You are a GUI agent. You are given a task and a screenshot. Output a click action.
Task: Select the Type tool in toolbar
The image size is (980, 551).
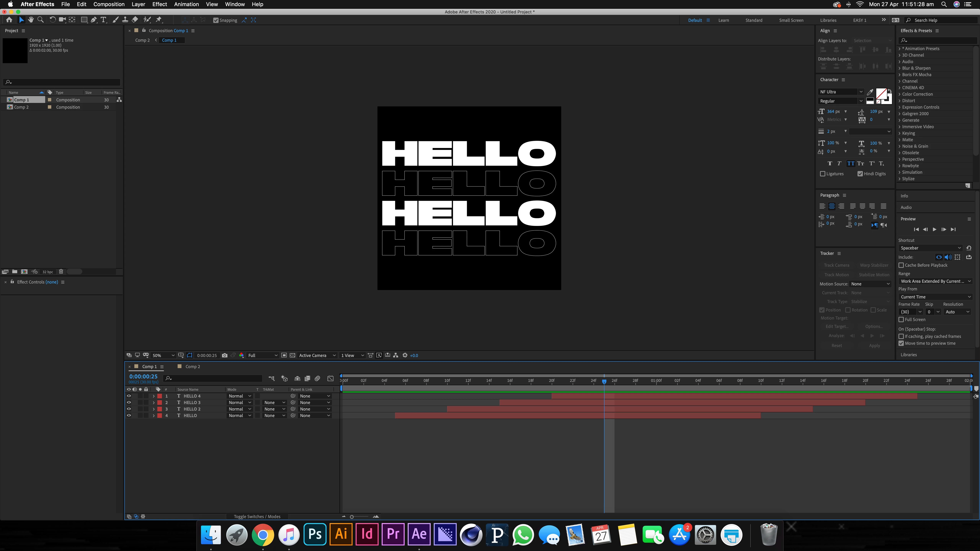tap(103, 20)
